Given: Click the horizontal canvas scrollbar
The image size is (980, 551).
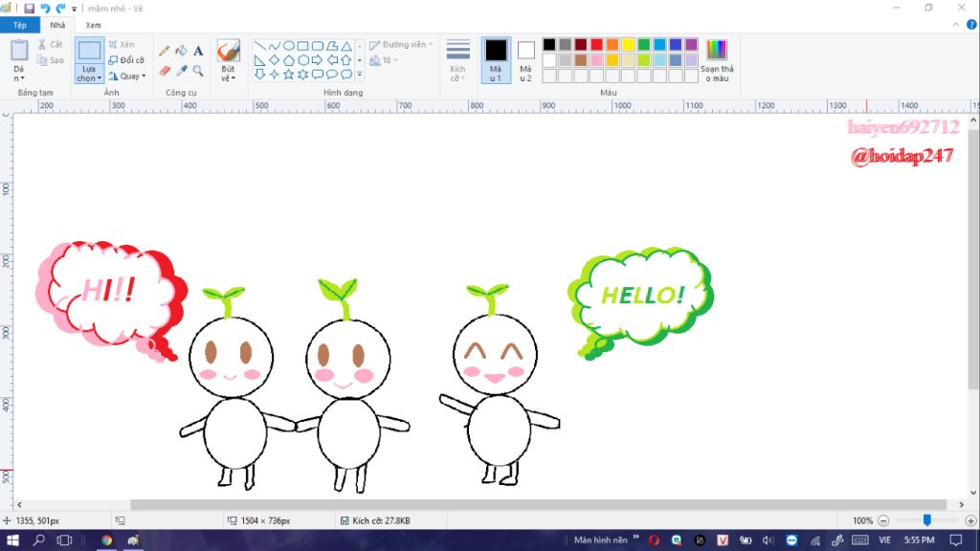Looking at the screenshot, I should pyautogui.click(x=538, y=505).
